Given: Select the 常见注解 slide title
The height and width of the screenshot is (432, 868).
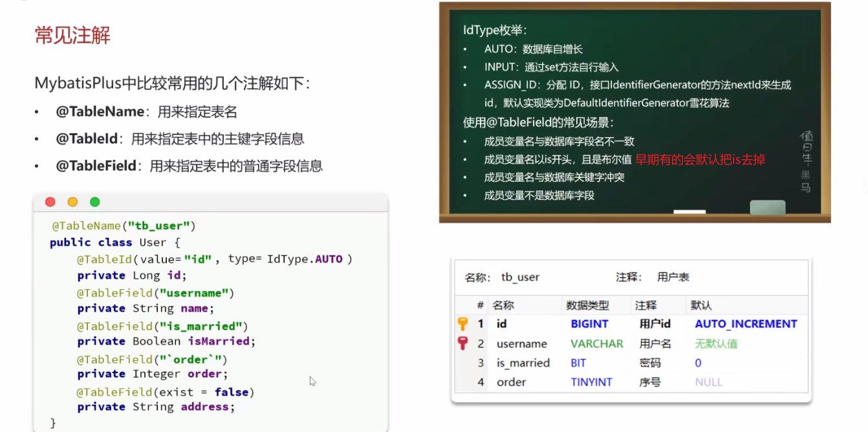Looking at the screenshot, I should 72,35.
